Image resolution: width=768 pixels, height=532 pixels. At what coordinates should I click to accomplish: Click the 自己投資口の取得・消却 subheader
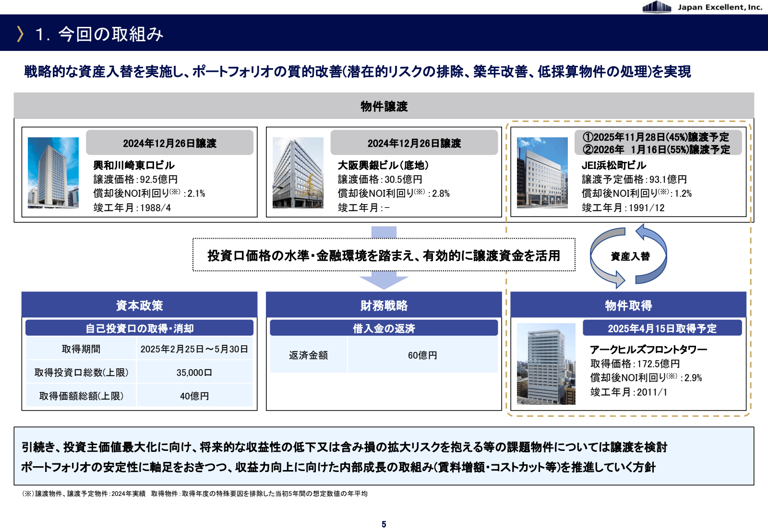pos(140,328)
